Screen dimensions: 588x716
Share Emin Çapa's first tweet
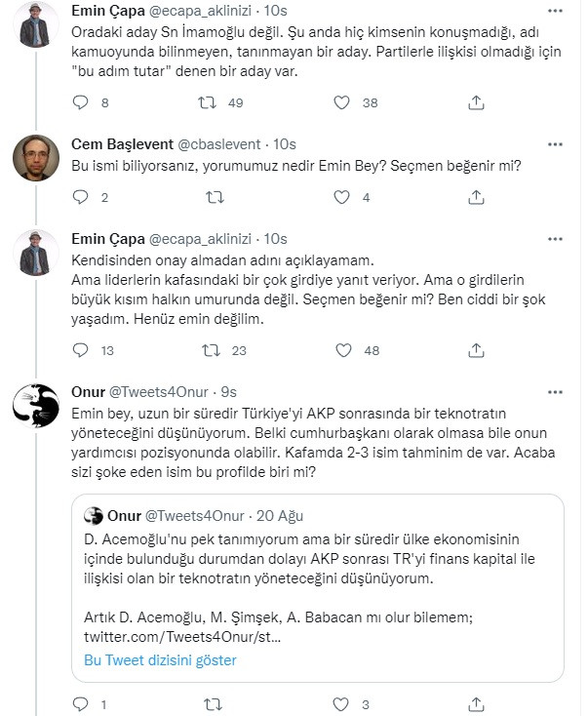click(x=476, y=102)
